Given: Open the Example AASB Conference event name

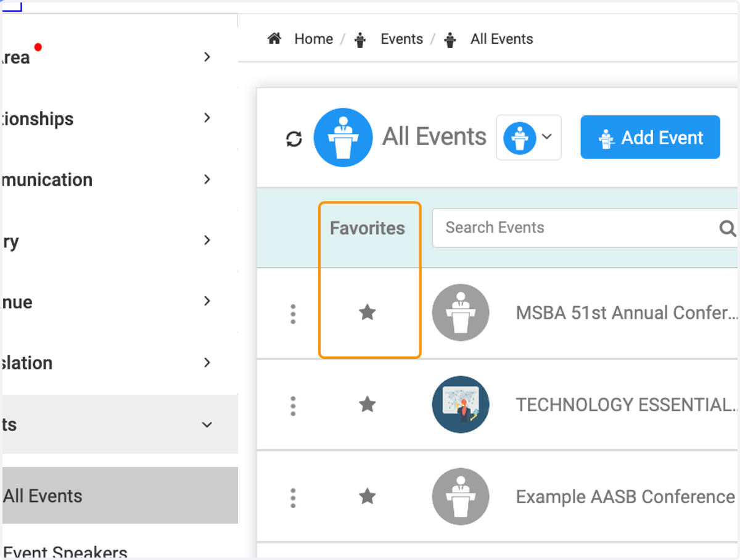Looking at the screenshot, I should (x=625, y=496).
